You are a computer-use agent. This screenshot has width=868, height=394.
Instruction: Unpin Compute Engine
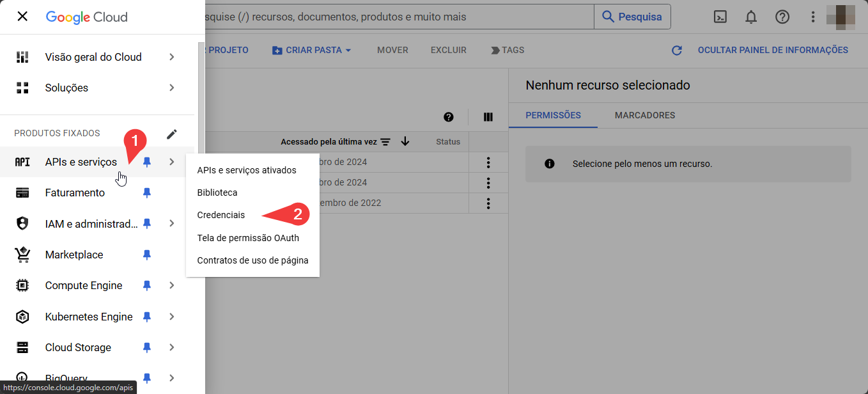[147, 285]
